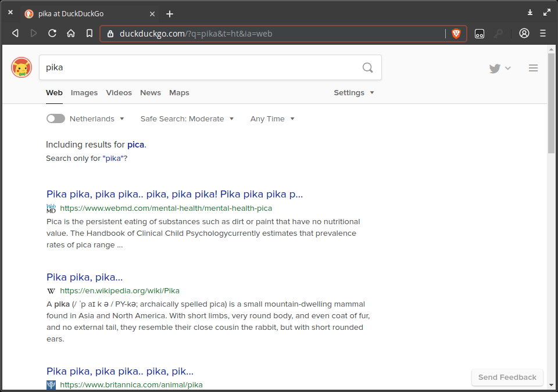This screenshot has height=392, width=558.
Task: Bookmark this page with the bookmark icon
Action: click(90, 34)
